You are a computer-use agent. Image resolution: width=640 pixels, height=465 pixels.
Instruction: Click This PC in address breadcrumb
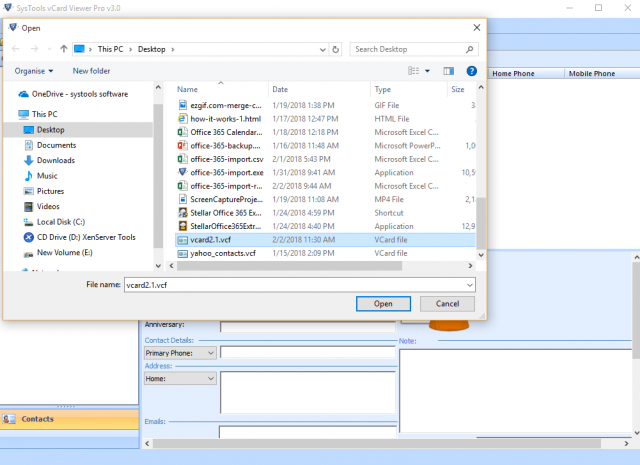110,49
